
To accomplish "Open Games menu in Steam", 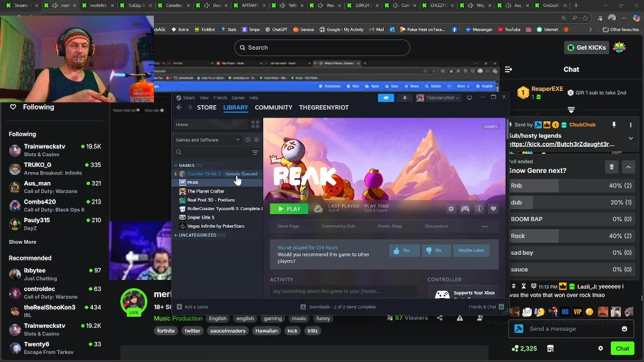I will pos(238,98).
